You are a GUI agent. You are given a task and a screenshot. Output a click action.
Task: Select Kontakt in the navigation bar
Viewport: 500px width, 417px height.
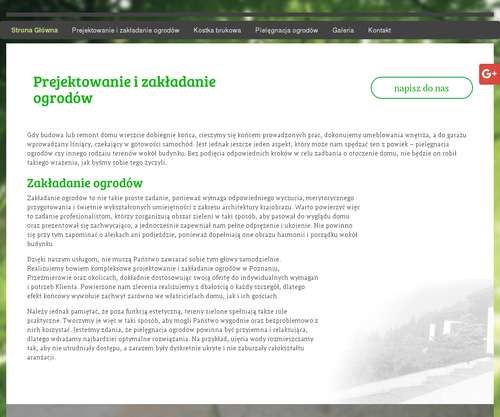click(379, 30)
